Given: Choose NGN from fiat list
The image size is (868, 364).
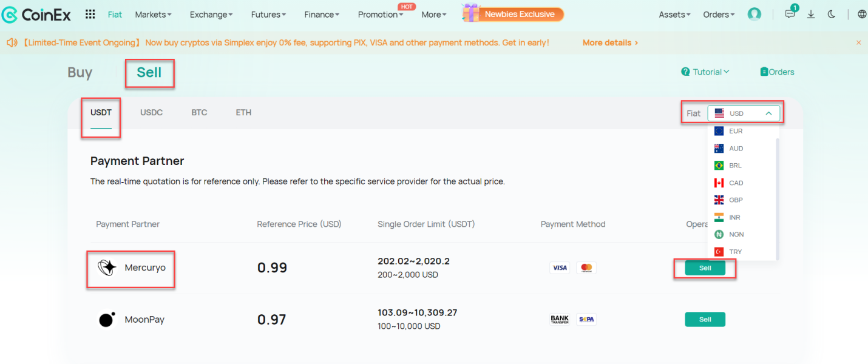Looking at the screenshot, I should point(742,234).
